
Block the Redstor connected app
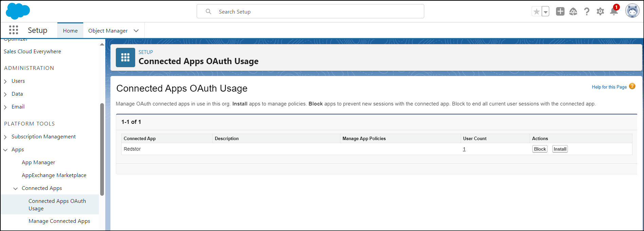[x=540, y=149]
